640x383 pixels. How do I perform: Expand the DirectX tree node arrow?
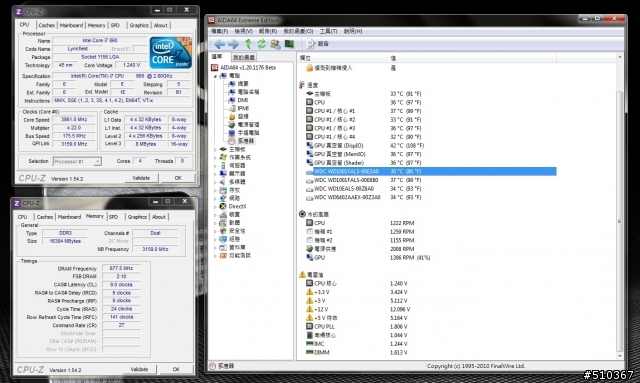(215, 207)
